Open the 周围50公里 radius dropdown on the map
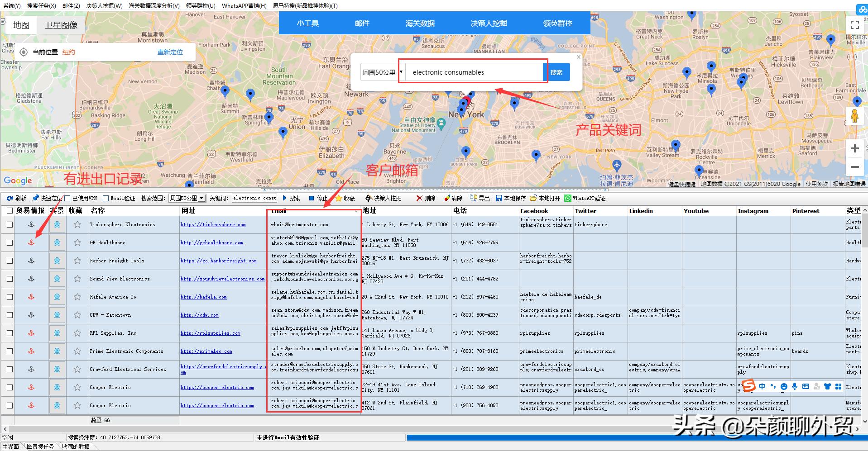 382,72
